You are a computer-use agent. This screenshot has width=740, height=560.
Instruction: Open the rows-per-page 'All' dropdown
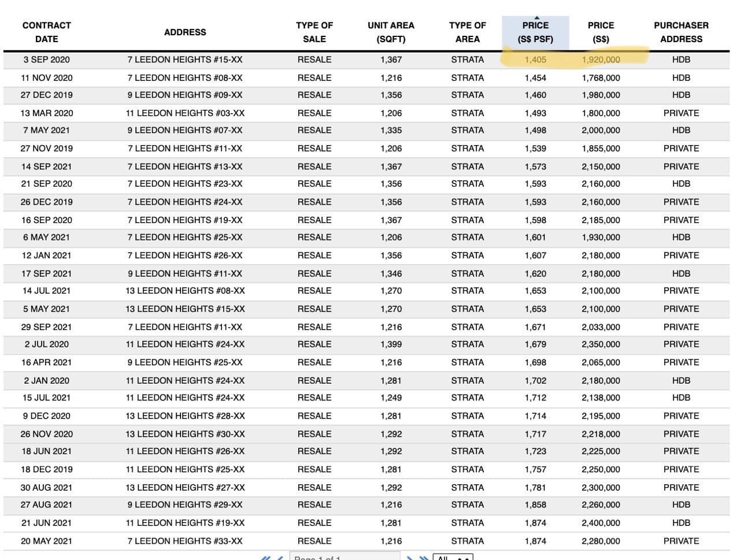[454, 557]
